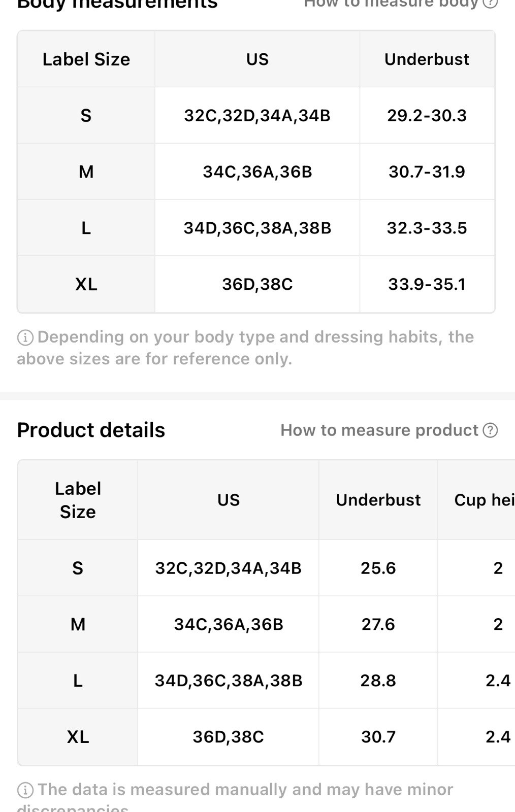Open the 'How to measure product' link

click(x=379, y=430)
